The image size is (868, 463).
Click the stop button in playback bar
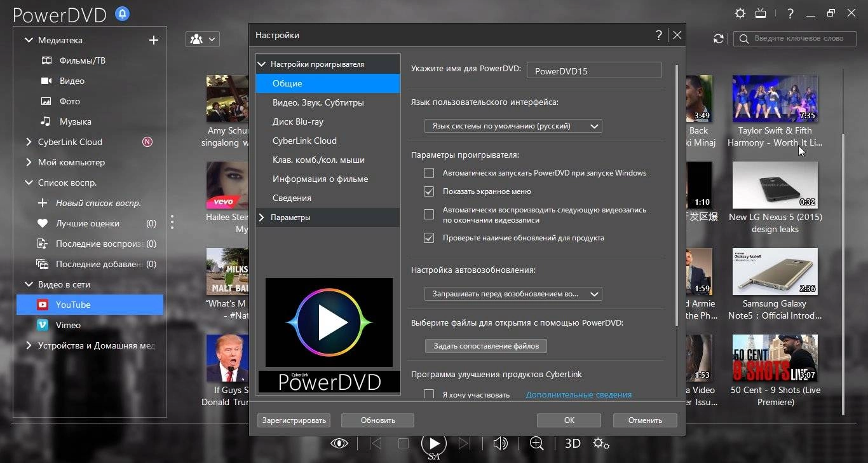pos(403,443)
